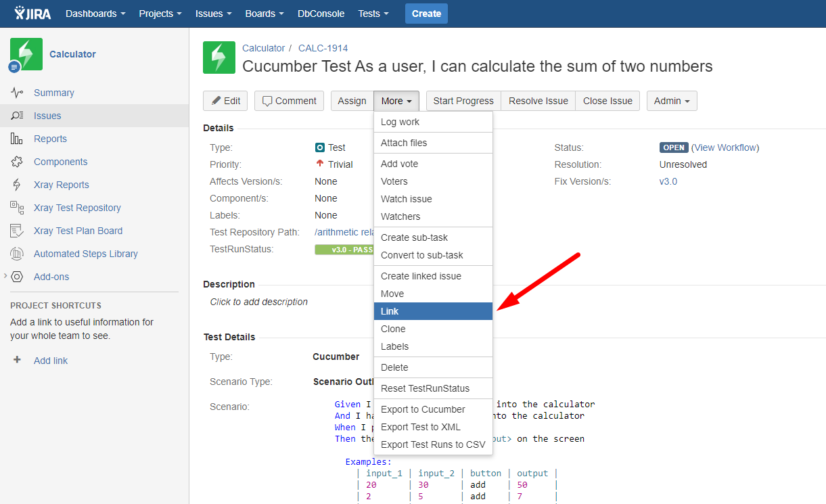Click the Summary sidebar icon
Image resolution: width=826 pixels, height=504 pixels.
point(17,93)
